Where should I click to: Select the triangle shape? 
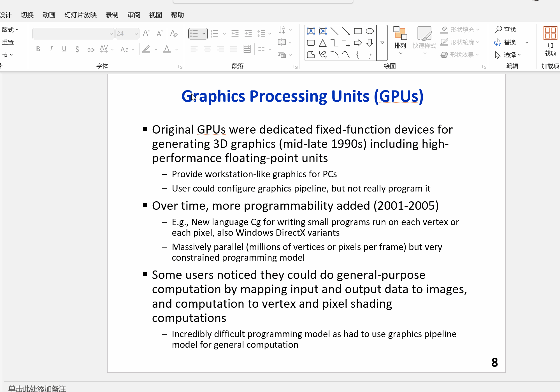tap(323, 43)
